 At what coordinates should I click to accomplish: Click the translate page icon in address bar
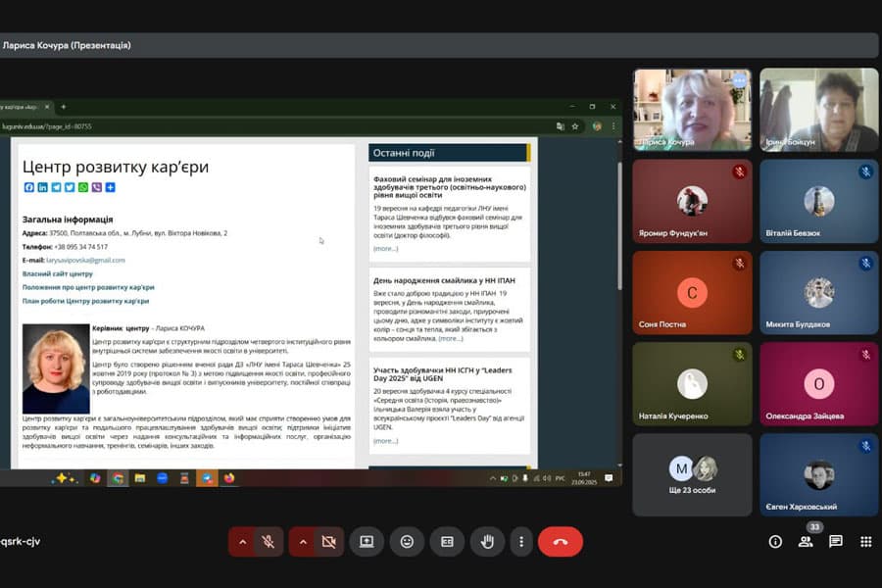[x=561, y=126]
